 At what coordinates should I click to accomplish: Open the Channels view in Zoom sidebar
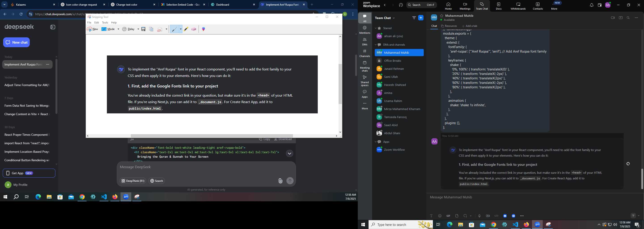pyautogui.click(x=365, y=53)
